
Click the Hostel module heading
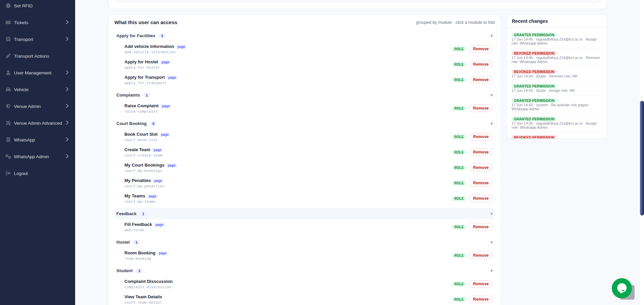click(x=123, y=242)
